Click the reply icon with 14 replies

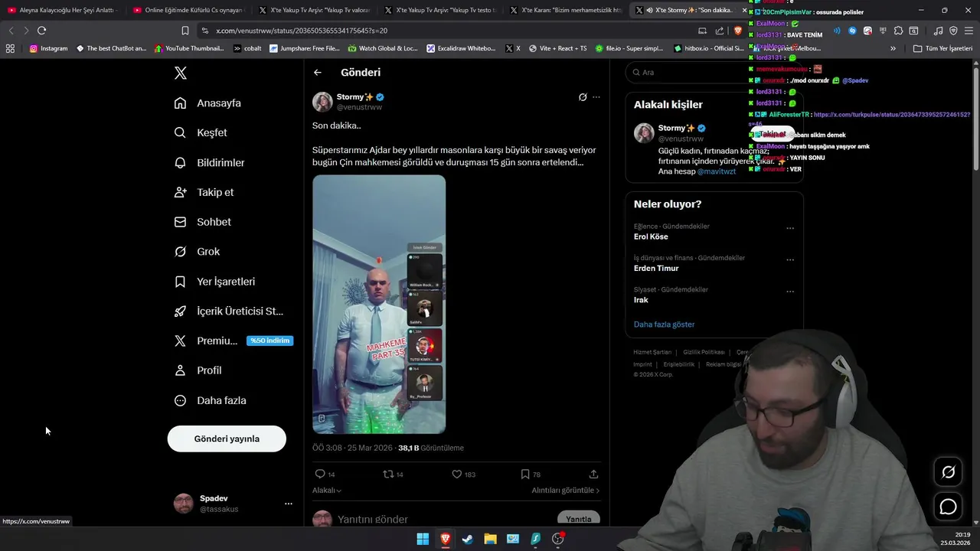click(x=325, y=474)
